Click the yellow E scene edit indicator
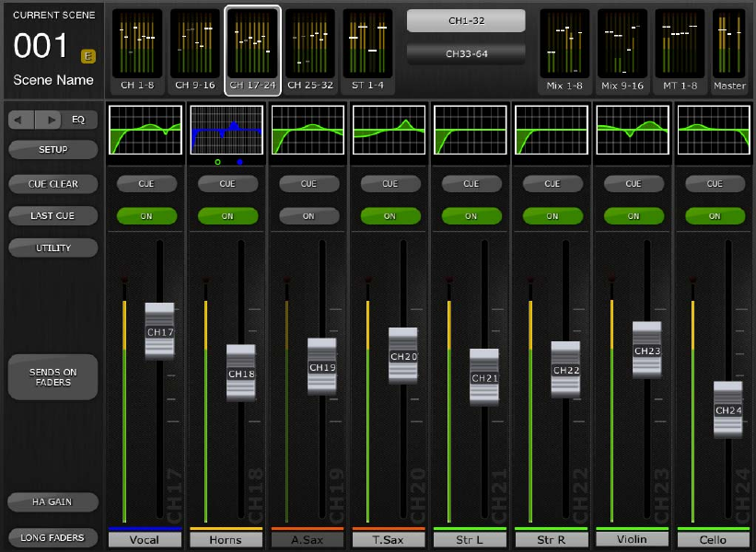 point(88,55)
